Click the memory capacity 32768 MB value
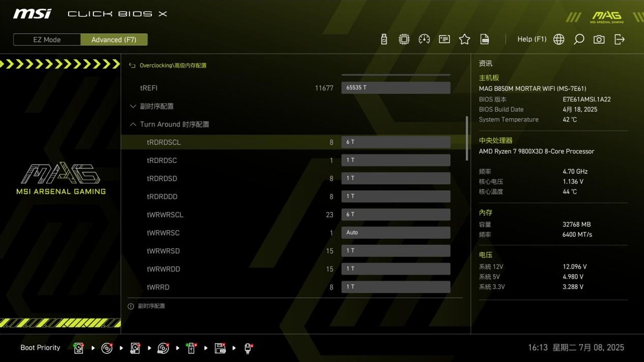This screenshot has width=644, height=362. tap(576, 225)
